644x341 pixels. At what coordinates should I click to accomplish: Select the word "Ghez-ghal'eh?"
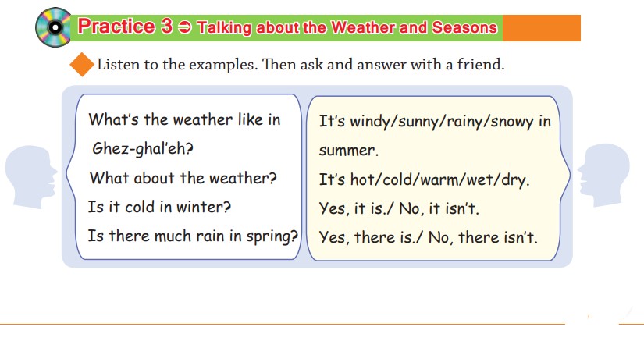click(142, 148)
